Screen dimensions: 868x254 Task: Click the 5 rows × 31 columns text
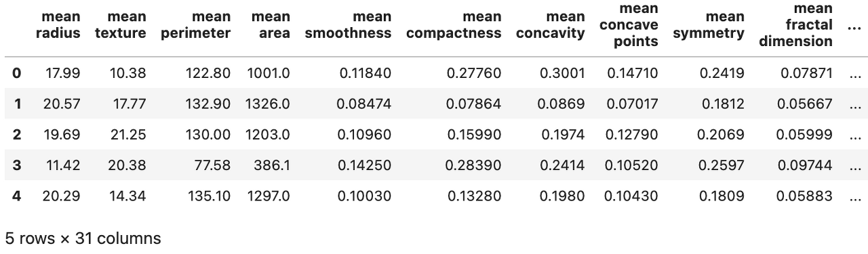83,238
